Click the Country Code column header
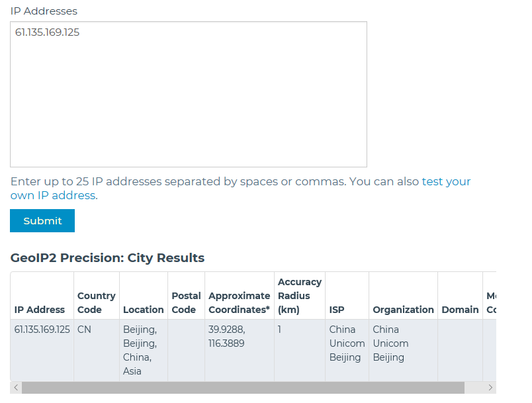Viewport: 532px width, 403px height. coord(96,302)
